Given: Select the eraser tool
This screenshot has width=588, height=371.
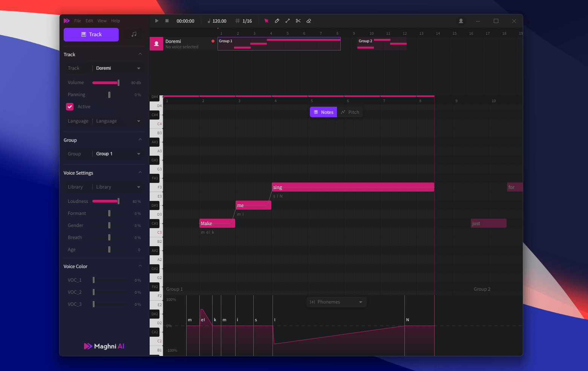Looking at the screenshot, I should pos(309,21).
